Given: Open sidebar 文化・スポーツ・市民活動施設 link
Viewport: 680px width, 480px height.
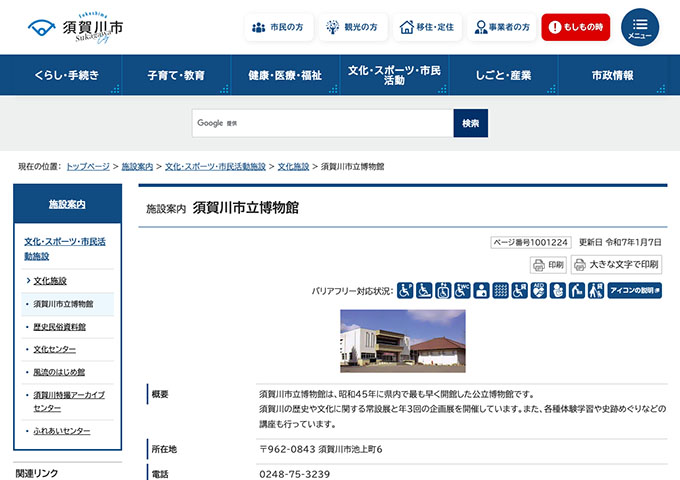Looking at the screenshot, I should [65, 248].
